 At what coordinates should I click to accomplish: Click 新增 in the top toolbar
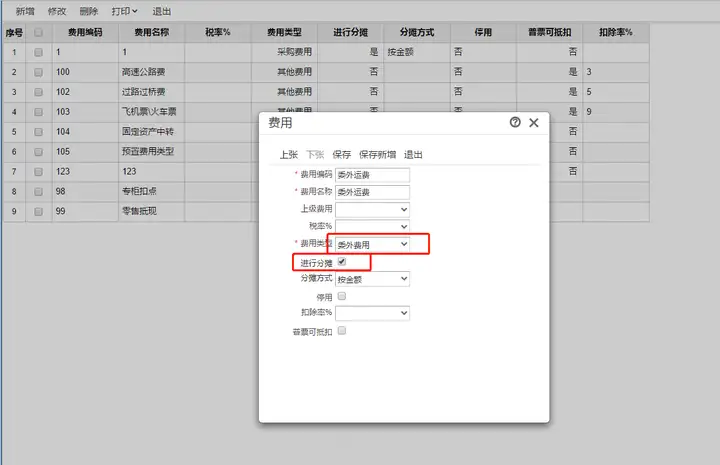point(25,11)
